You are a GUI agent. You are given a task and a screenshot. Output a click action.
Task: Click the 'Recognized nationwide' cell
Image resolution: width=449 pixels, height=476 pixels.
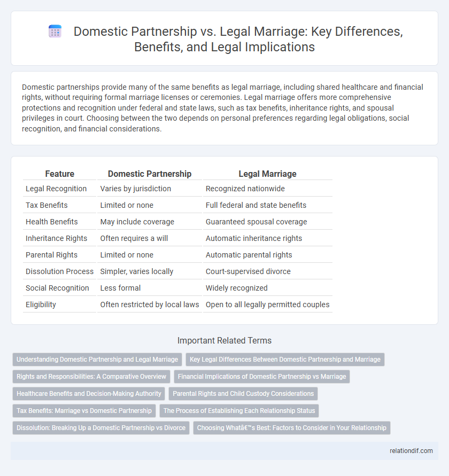click(x=245, y=189)
